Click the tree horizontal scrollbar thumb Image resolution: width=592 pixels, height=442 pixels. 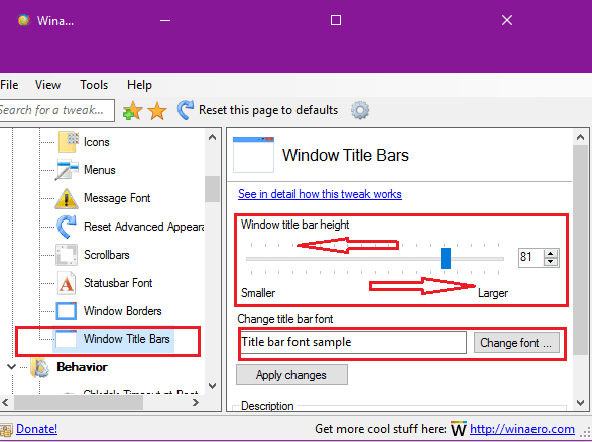point(78,403)
